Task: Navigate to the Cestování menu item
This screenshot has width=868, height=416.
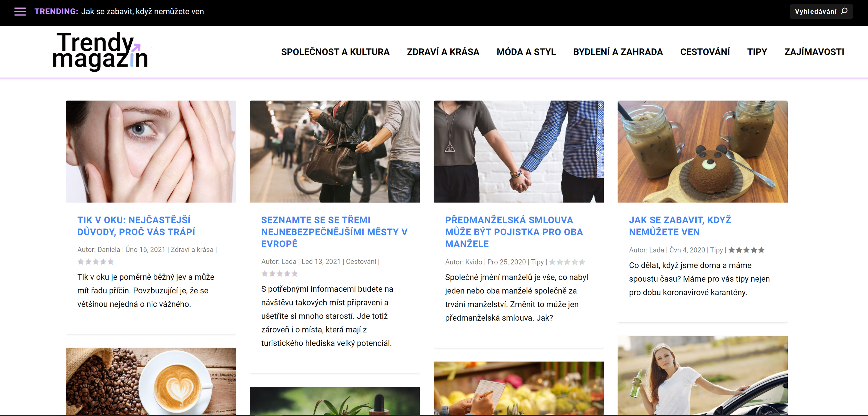Action: click(705, 52)
